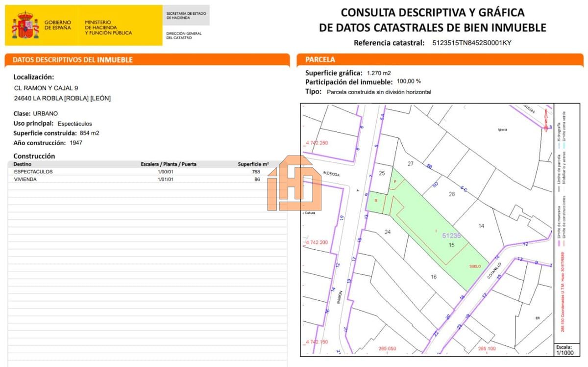Click the '4.742.250' coordinate label
The width and height of the screenshot is (588, 367).
316,143
